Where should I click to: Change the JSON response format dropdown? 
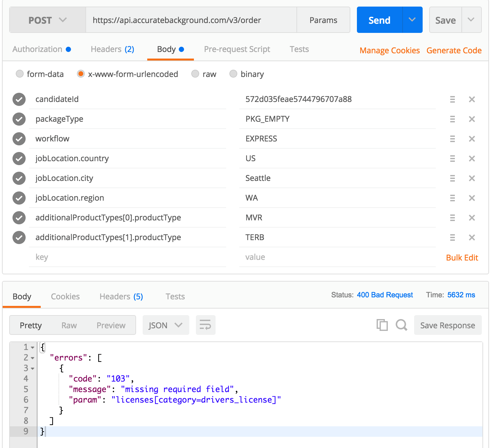166,325
